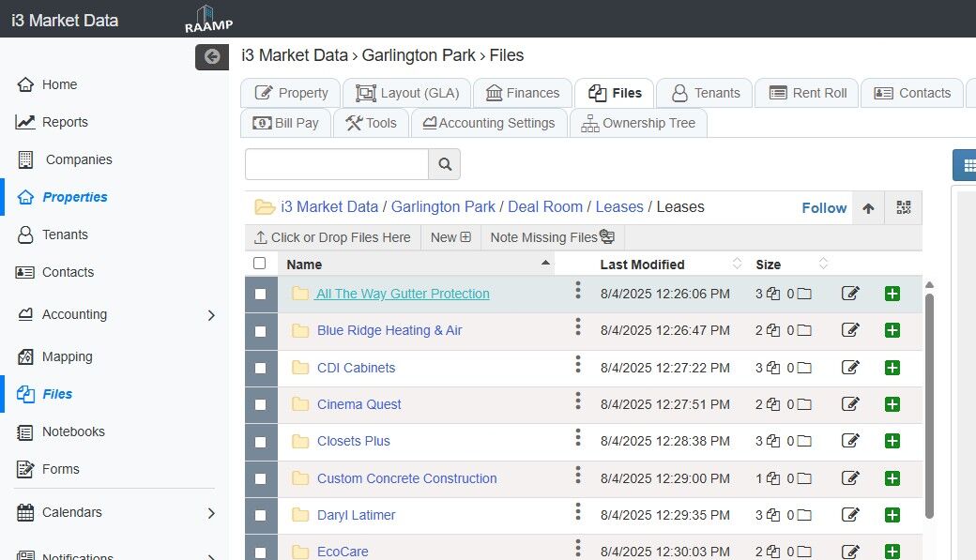Open options menu for Closets Plus

click(x=578, y=437)
